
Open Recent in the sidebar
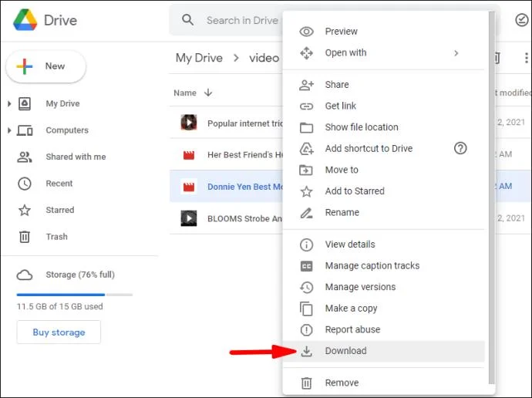tap(59, 184)
